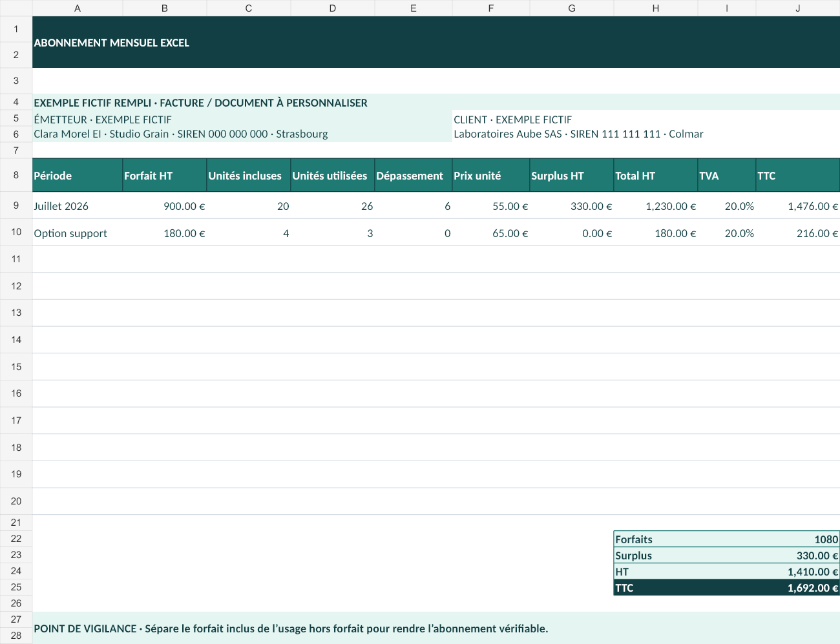Select the 180.00 € Total HT cell in column H

point(656,233)
